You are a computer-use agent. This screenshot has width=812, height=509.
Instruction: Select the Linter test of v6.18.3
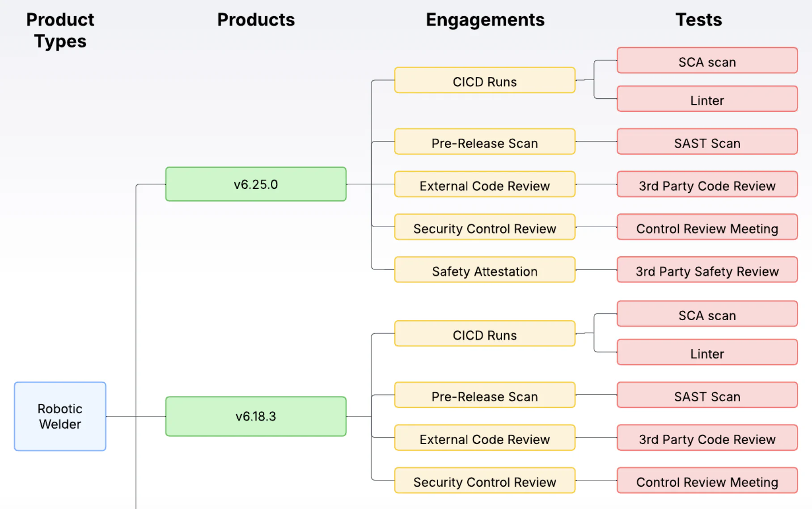pos(707,353)
